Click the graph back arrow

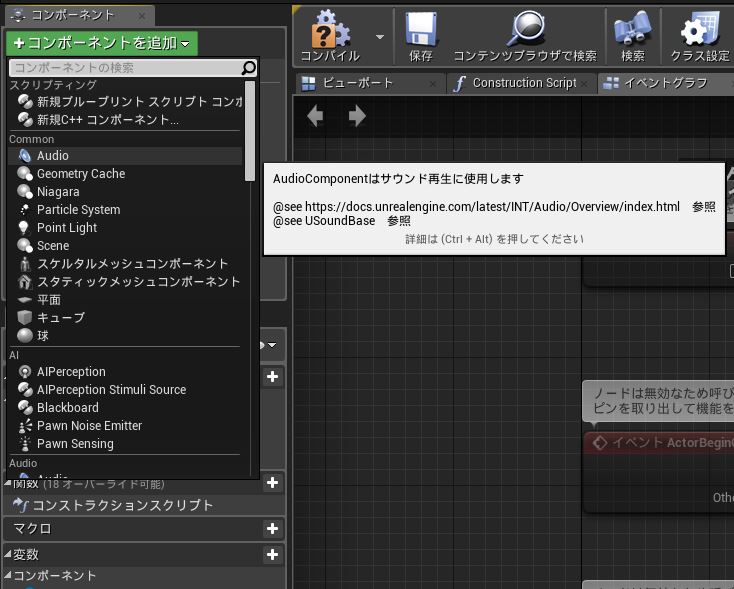coord(315,116)
